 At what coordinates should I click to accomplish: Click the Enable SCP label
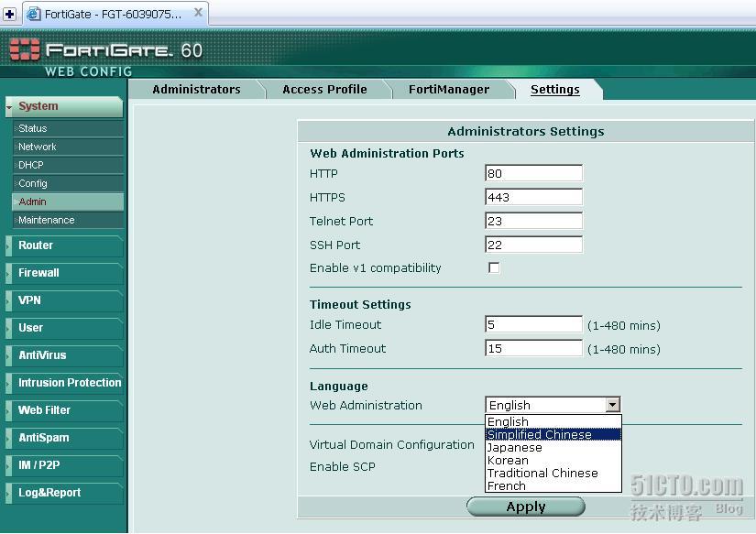[343, 467]
